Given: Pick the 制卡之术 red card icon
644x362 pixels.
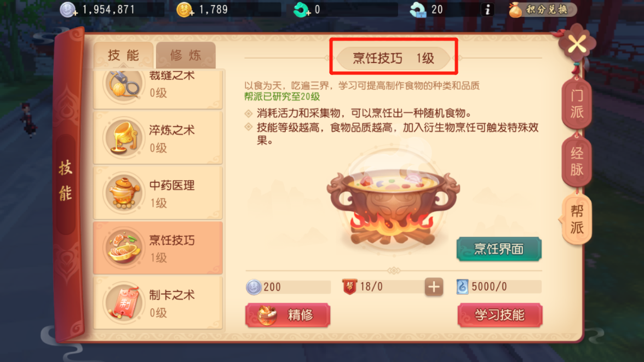Looking at the screenshot, I should [x=123, y=303].
